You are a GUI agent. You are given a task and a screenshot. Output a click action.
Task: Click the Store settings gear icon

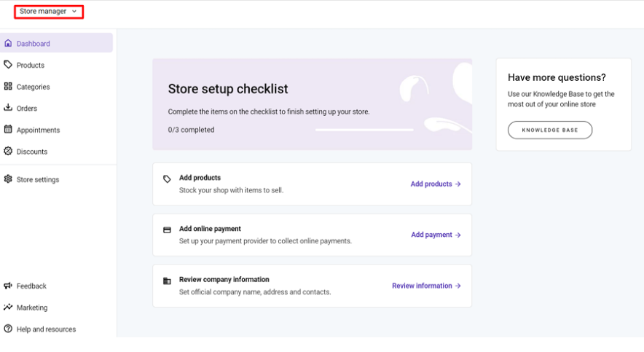coord(8,179)
